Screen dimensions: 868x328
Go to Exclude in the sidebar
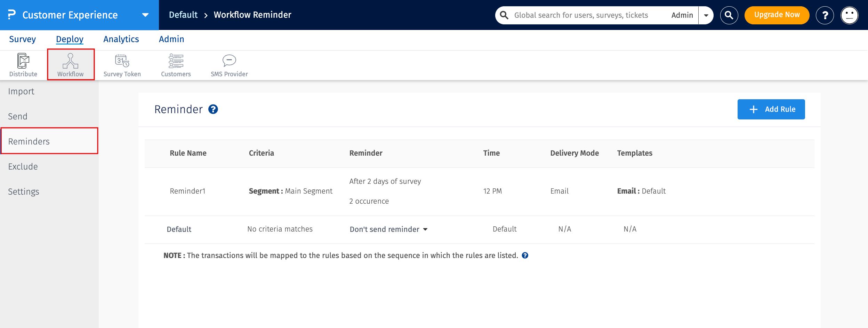point(23,166)
